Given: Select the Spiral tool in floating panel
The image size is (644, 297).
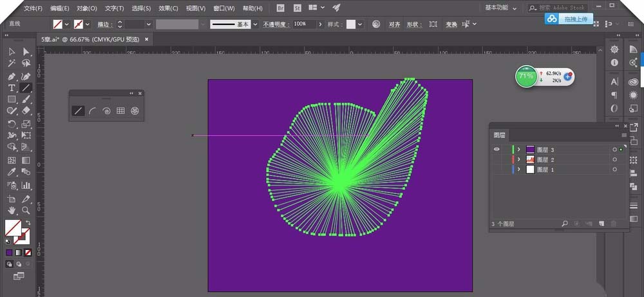Looking at the screenshot, I should point(106,111).
